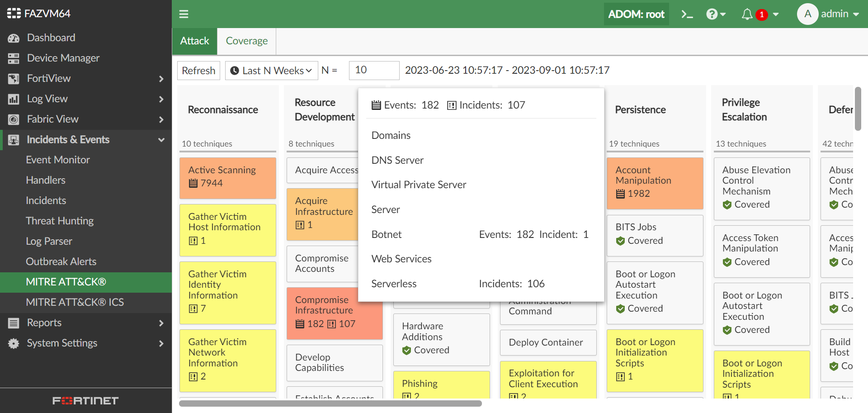
Task: Expand the Fabric View menu chevron
Action: (x=161, y=119)
